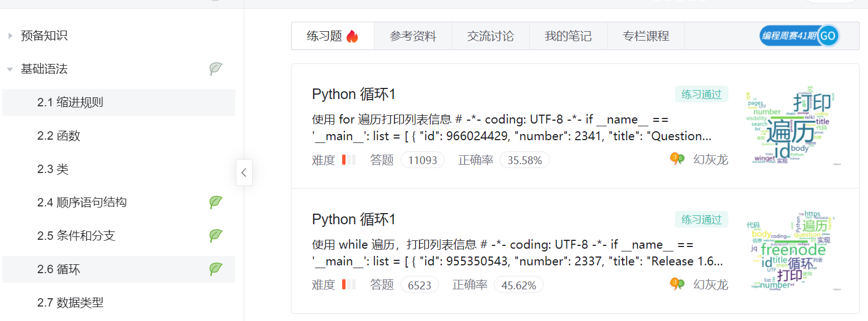Open the 编程周赛41期 banner

pyautogui.click(x=799, y=36)
